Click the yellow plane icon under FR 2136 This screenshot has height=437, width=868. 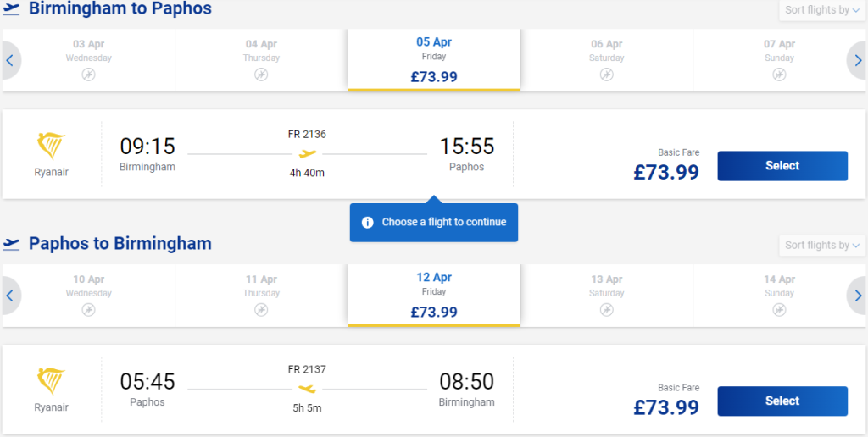pos(307,154)
